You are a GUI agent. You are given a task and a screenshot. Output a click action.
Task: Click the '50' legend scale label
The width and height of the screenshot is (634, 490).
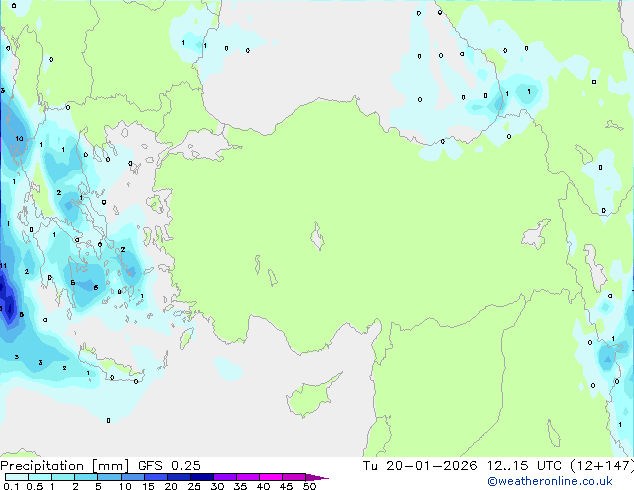[x=309, y=486]
